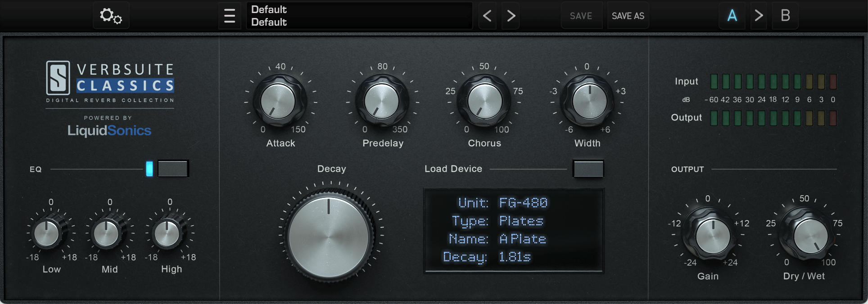Click the SAVE button
The width and height of the screenshot is (868, 304).
[581, 16]
